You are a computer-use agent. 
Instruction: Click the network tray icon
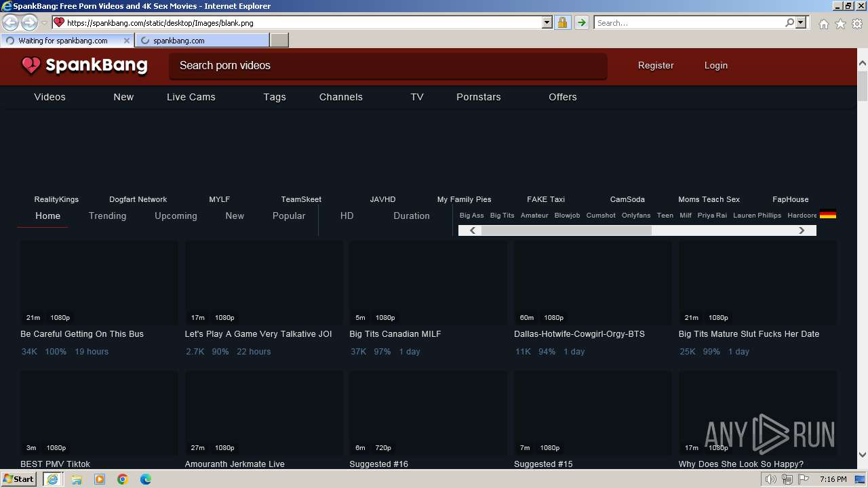pyautogui.click(x=787, y=479)
